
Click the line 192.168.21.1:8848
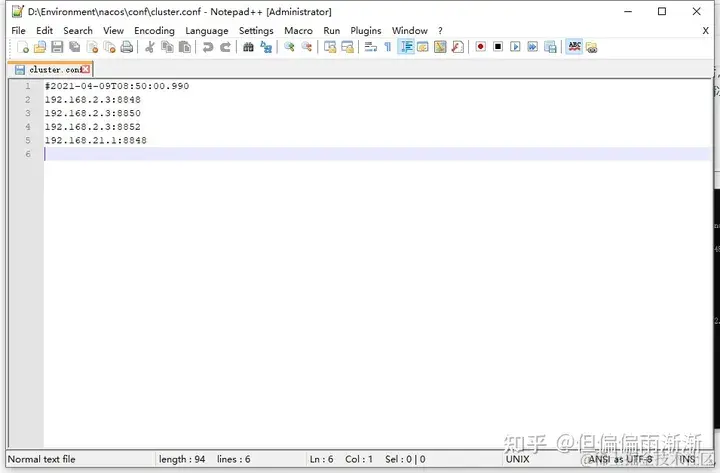96,141
